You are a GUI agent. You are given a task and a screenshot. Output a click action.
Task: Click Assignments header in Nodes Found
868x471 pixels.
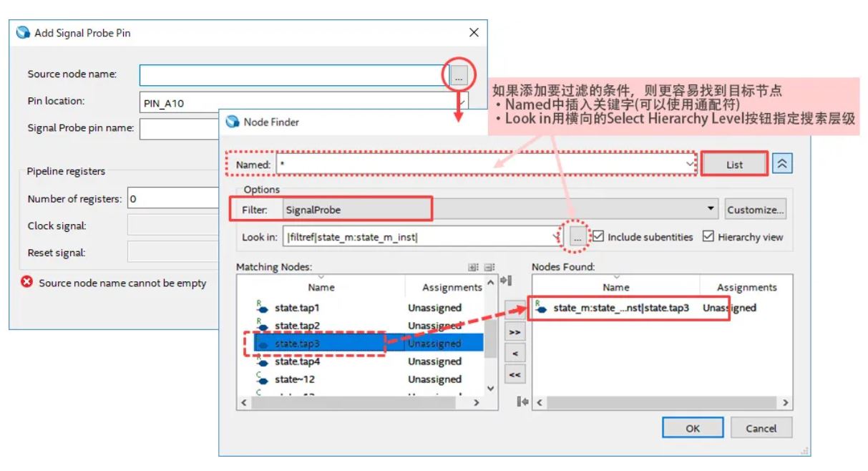pos(746,287)
